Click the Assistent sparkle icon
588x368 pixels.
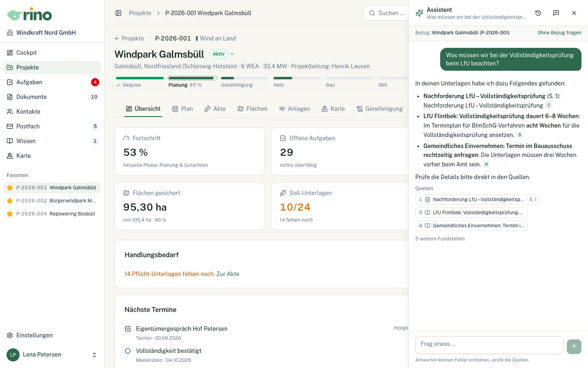[x=419, y=13]
